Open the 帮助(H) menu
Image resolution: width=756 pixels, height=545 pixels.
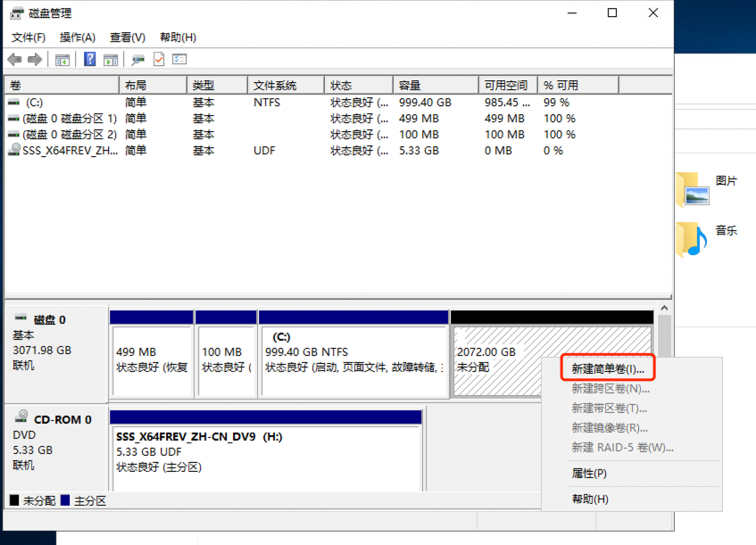tap(178, 37)
